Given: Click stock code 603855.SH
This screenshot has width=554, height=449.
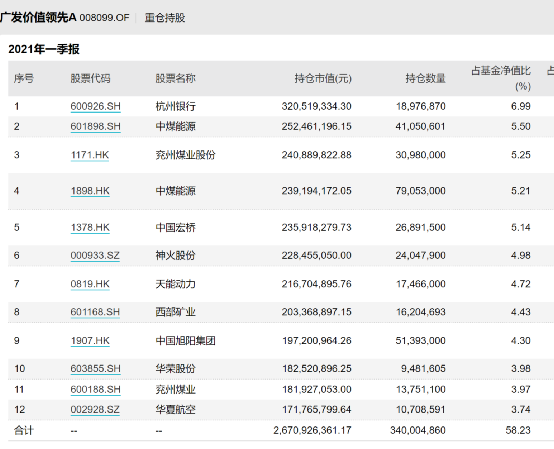Looking at the screenshot, I should click(95, 369).
